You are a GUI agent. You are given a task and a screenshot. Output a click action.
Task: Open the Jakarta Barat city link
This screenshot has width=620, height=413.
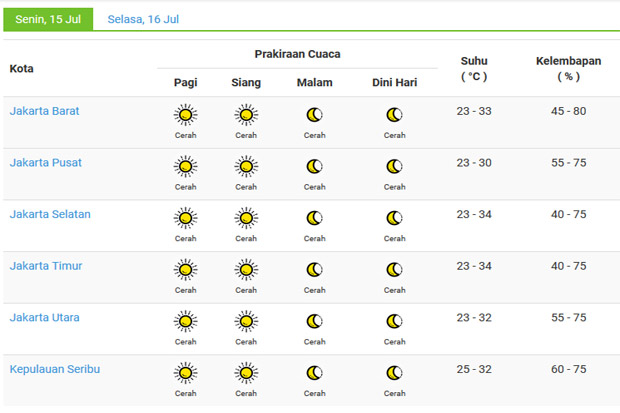pos(44,111)
